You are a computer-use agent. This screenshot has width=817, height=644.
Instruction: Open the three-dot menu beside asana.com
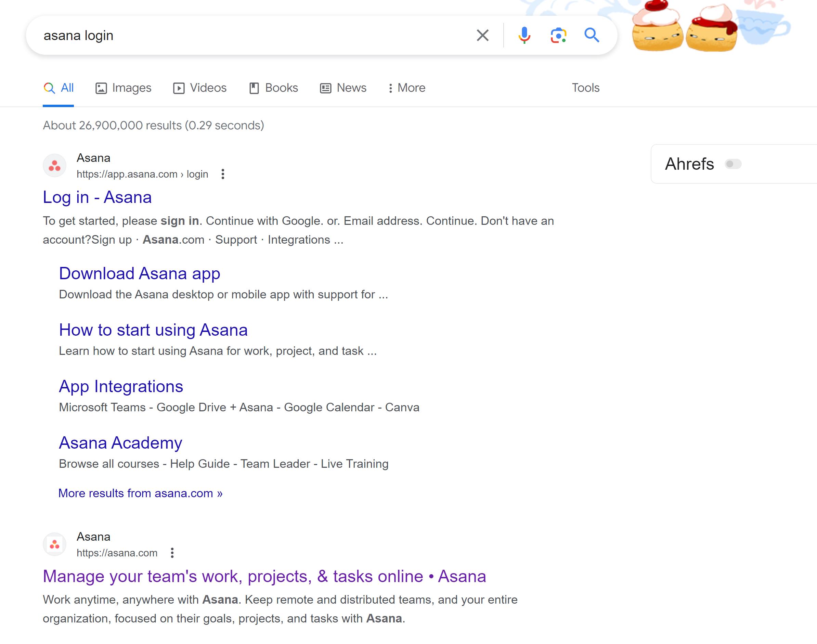tap(173, 553)
